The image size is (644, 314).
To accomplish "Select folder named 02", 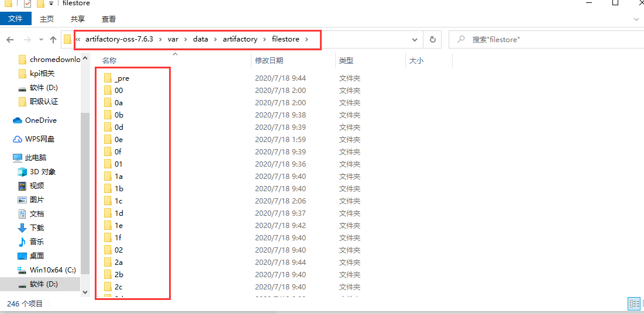I will point(119,250).
